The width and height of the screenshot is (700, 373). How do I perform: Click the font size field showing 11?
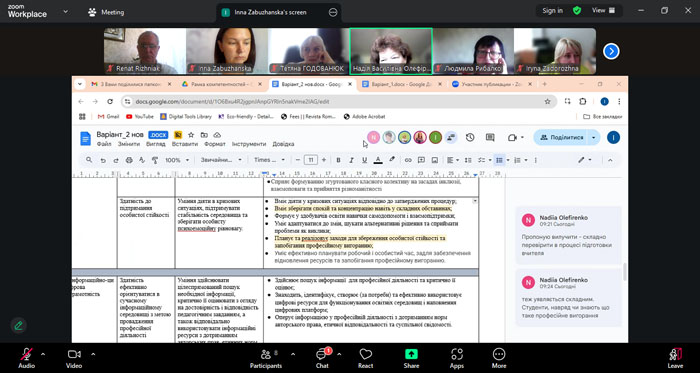pos(311,160)
